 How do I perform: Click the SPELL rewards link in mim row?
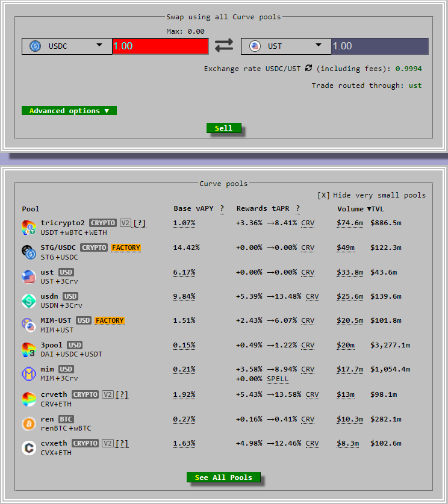[x=278, y=379]
